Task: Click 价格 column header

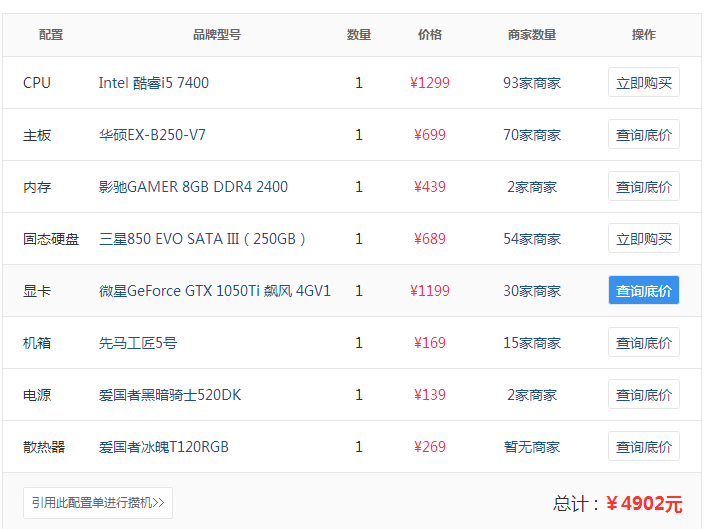Action: click(x=430, y=35)
